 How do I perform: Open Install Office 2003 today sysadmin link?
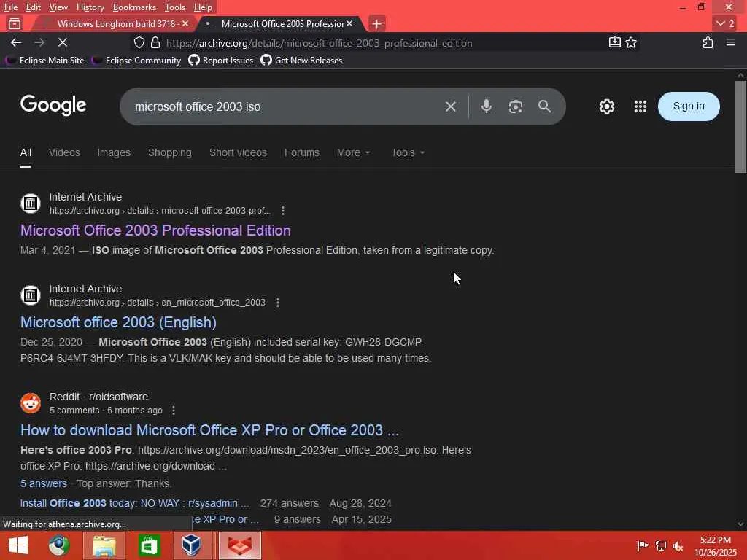pos(135,503)
